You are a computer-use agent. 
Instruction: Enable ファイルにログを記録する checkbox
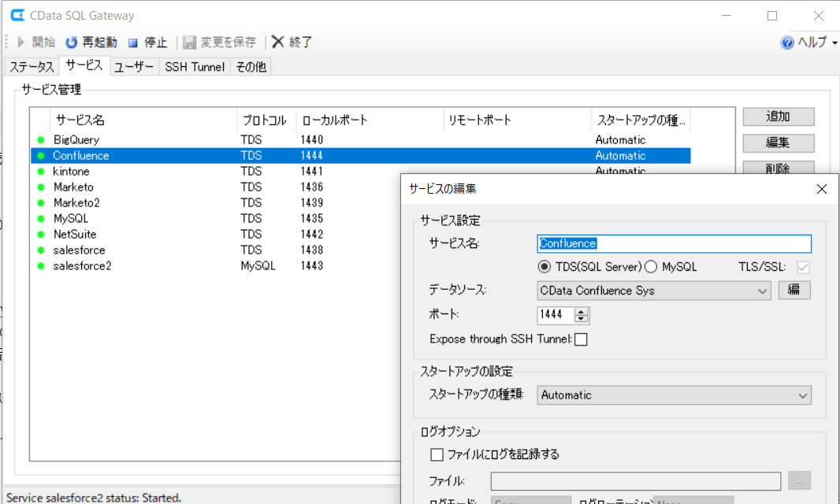point(437,454)
